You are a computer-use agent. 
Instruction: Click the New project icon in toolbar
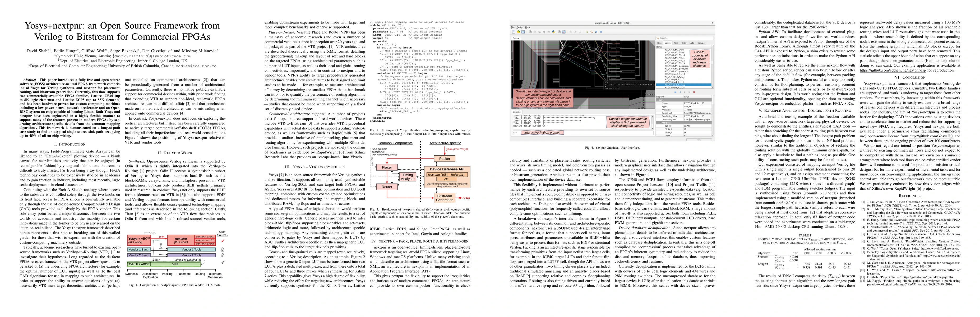coord(514,32)
